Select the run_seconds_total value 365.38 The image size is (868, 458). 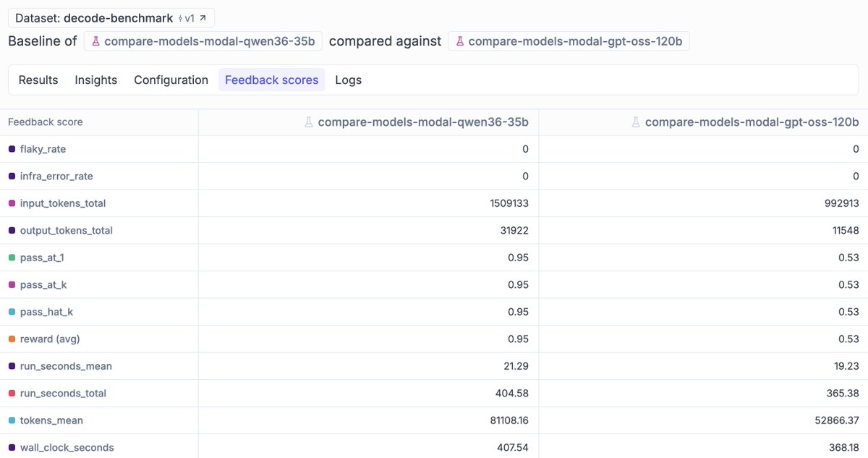pos(844,394)
